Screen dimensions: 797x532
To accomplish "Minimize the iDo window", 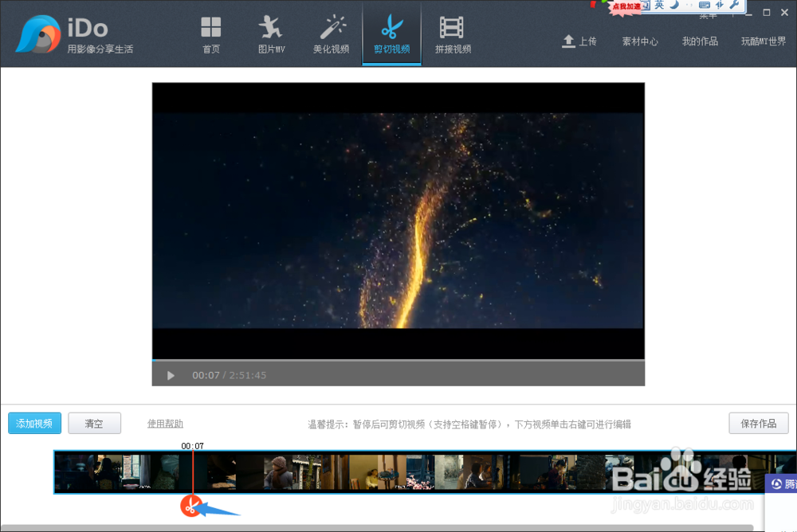I will (x=748, y=14).
